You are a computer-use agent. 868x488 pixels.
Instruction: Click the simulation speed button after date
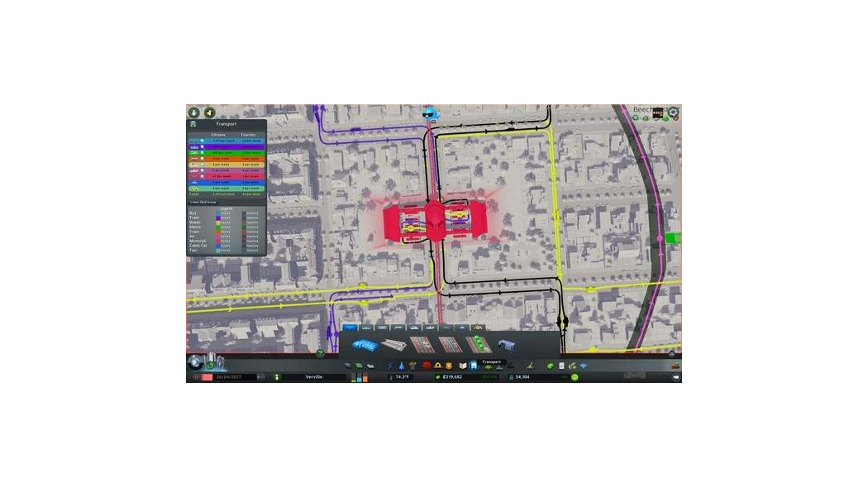pos(260,376)
